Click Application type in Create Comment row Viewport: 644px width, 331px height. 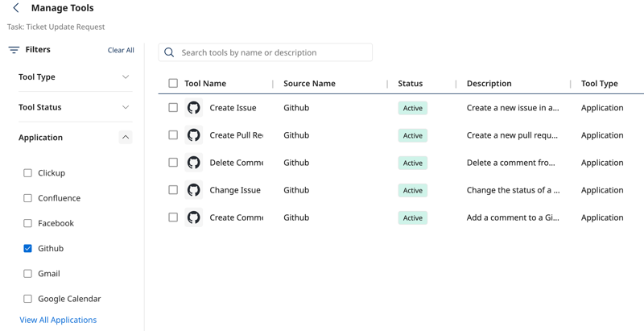point(602,217)
